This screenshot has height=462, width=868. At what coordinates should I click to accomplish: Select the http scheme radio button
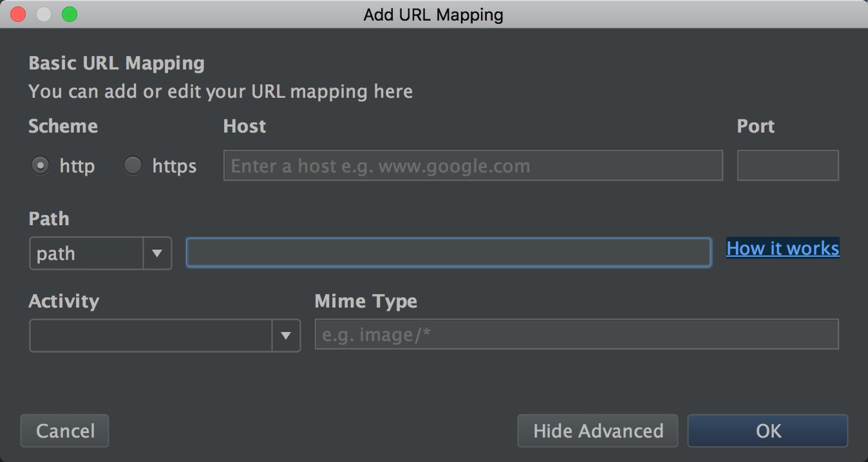click(40, 166)
